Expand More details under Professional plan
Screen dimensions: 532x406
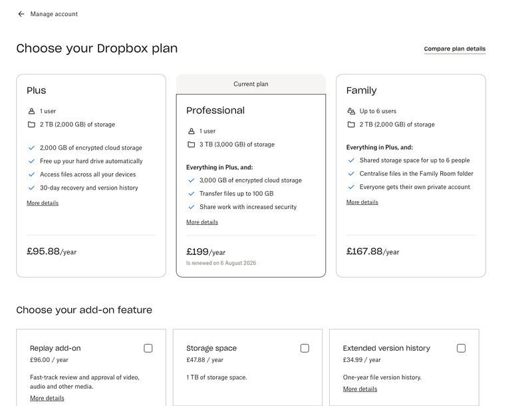click(x=202, y=222)
